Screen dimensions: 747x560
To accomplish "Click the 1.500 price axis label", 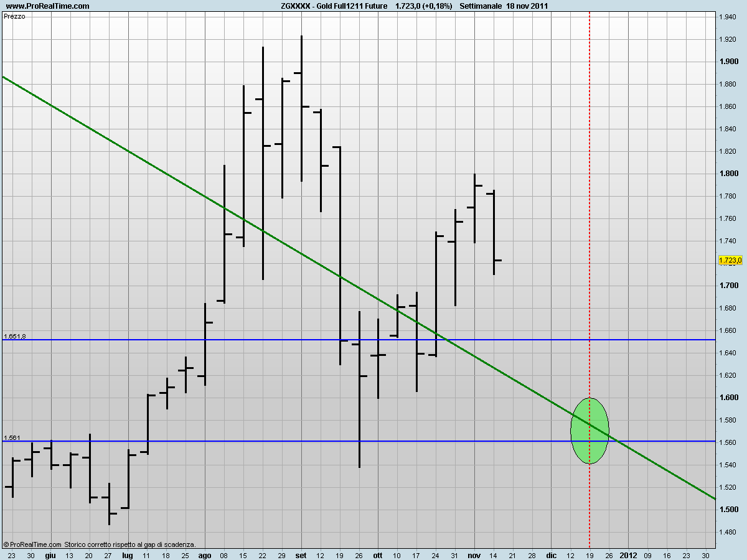I will coord(728,510).
